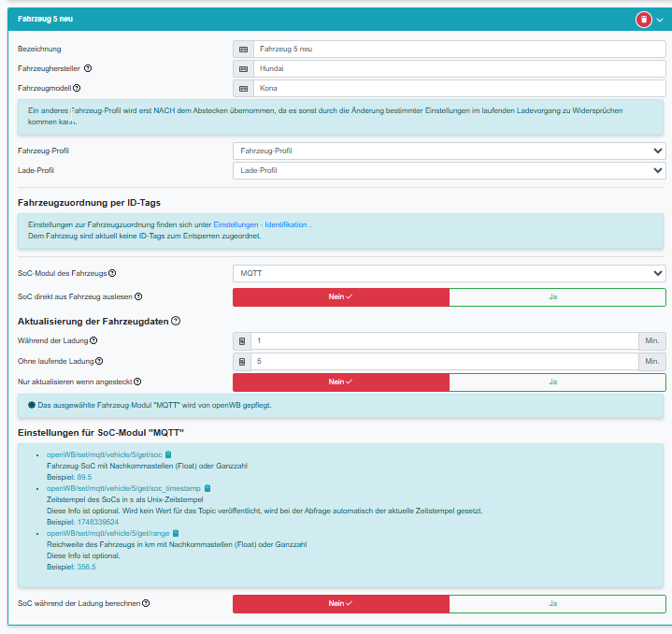The width and height of the screenshot is (672, 634).
Task: Expand the SoC-Modul MQTT dropdown
Action: click(x=449, y=273)
